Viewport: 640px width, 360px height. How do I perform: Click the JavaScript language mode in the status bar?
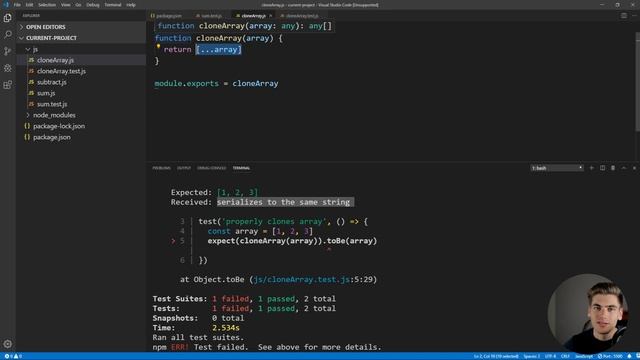click(584, 356)
